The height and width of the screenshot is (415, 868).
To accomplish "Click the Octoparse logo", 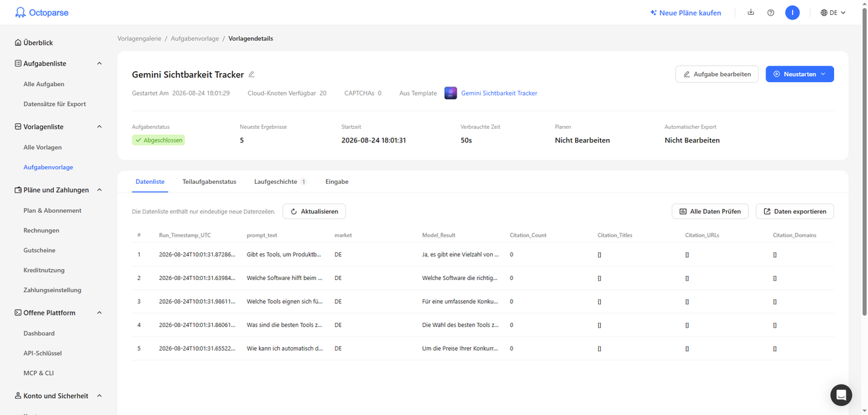I will 41,12.
